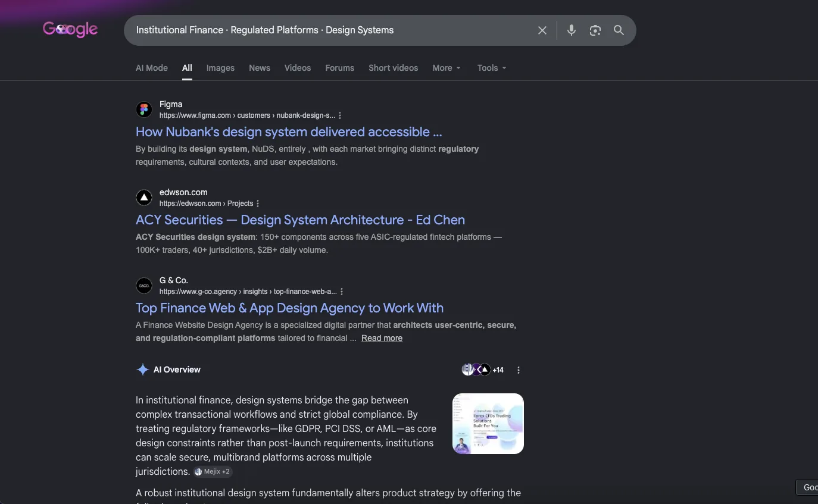
Task: Open the Videos tab
Action: [x=298, y=68]
